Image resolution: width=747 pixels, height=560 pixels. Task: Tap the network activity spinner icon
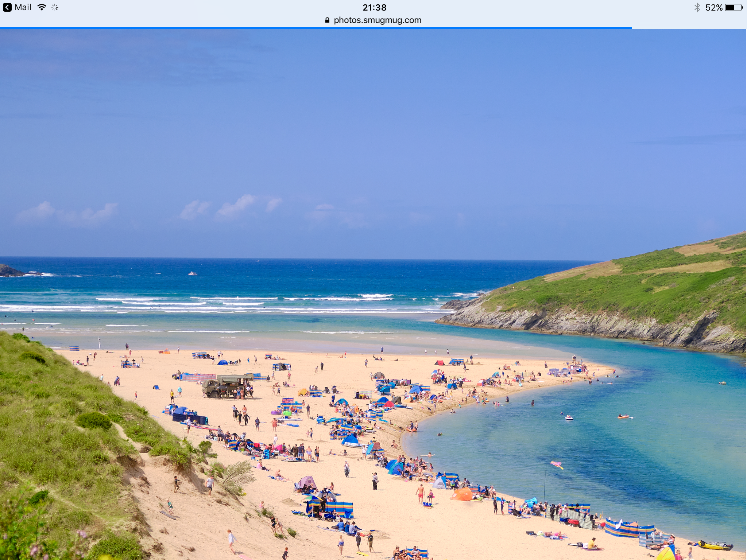(x=55, y=7)
